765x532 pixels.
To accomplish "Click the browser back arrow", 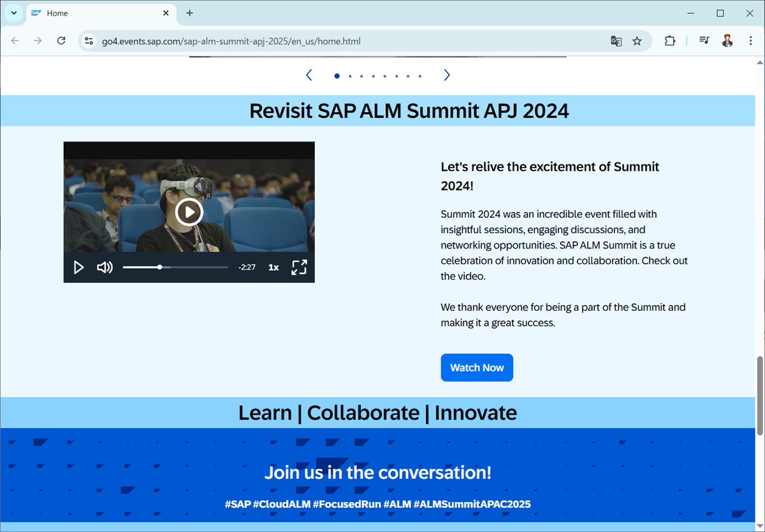I will (x=15, y=41).
